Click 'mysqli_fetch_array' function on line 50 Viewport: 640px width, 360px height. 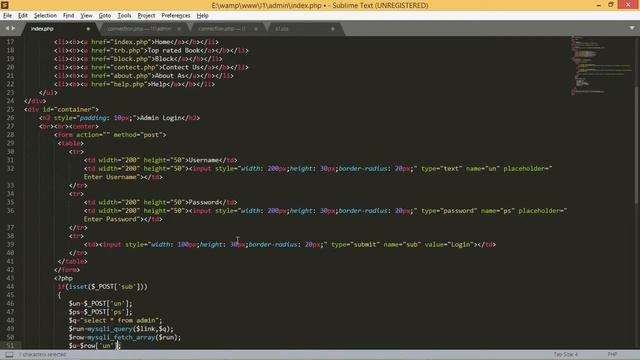121,337
